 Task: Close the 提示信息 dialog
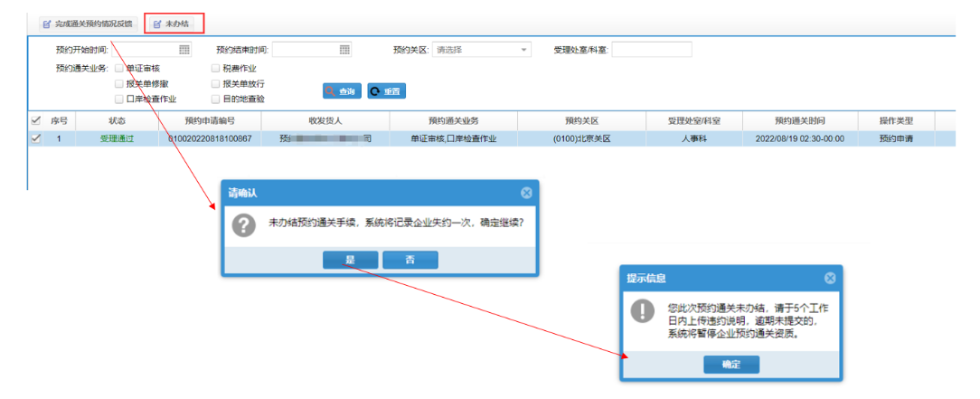tap(830, 279)
